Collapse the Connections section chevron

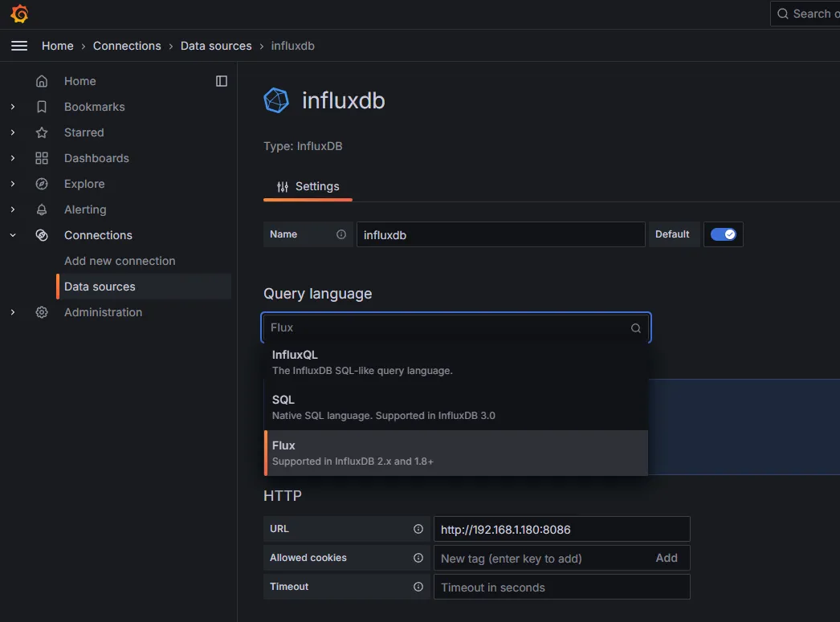13,235
